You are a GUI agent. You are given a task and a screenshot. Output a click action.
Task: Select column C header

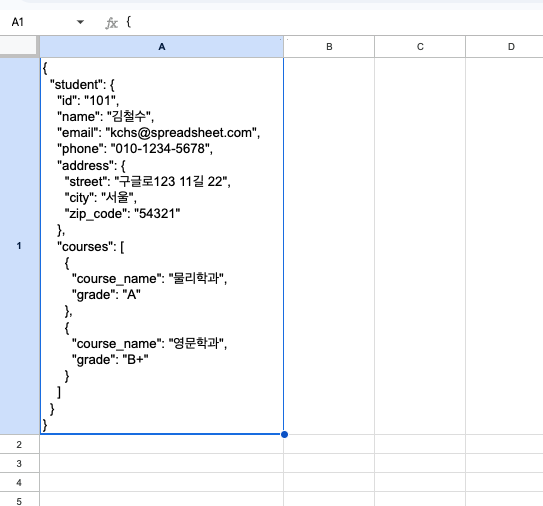click(420, 47)
